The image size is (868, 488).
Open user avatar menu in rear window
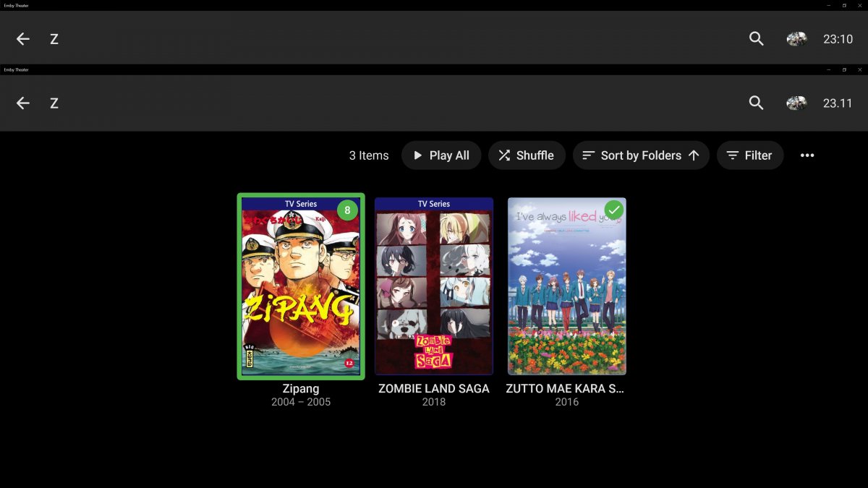tap(797, 39)
